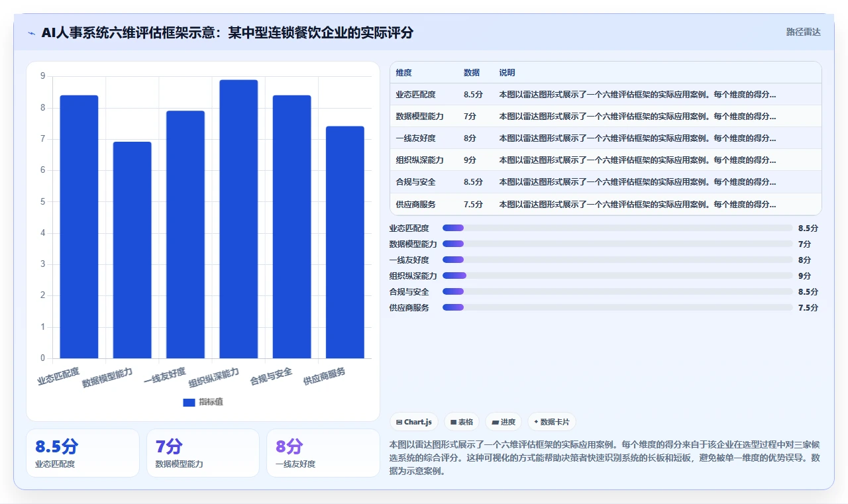Image resolution: width=848 pixels, height=504 pixels.
Task: Click the 一线友好度 x-axis label
Action: click(165, 376)
